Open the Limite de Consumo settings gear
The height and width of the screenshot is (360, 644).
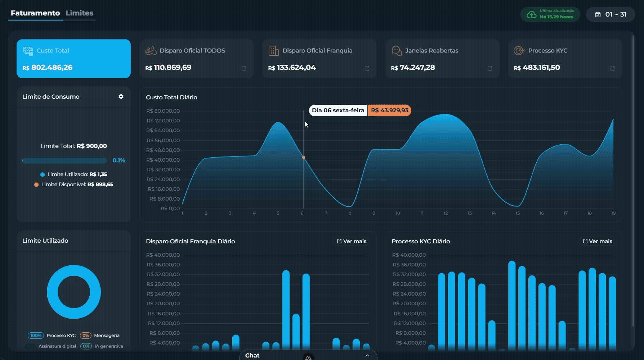point(121,96)
